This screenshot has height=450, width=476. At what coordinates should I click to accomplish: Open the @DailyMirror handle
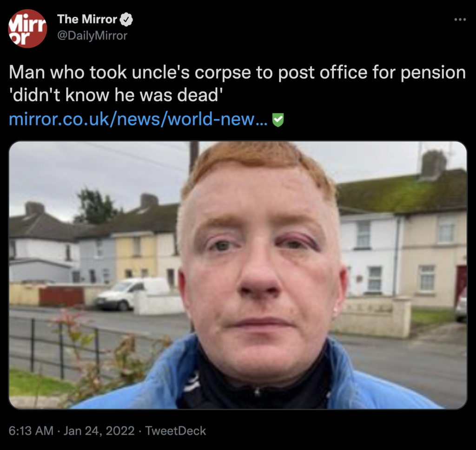93,36
